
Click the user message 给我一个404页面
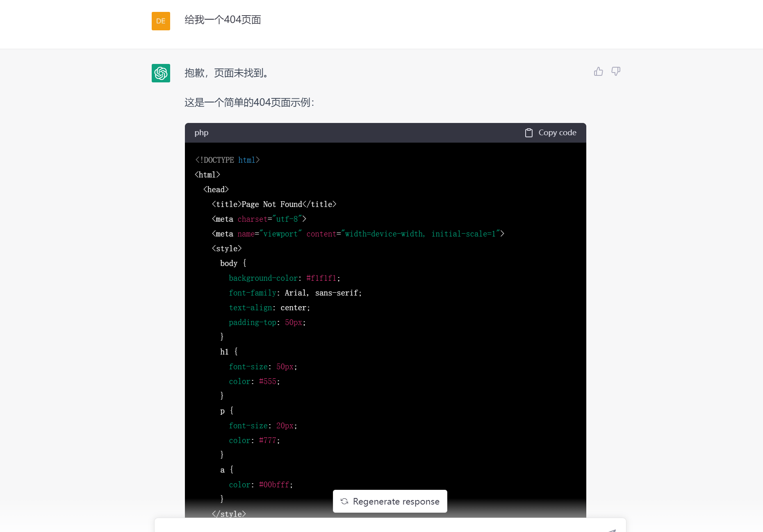[x=223, y=20]
